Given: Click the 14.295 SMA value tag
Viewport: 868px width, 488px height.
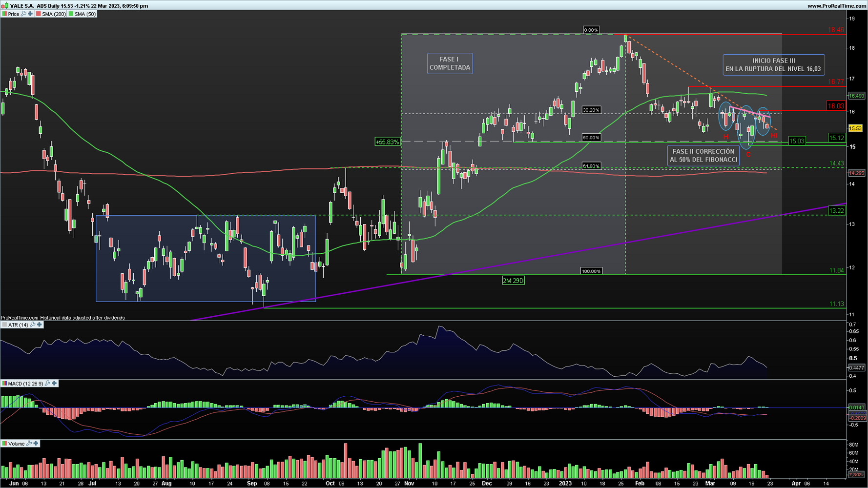Looking at the screenshot, I should (857, 173).
